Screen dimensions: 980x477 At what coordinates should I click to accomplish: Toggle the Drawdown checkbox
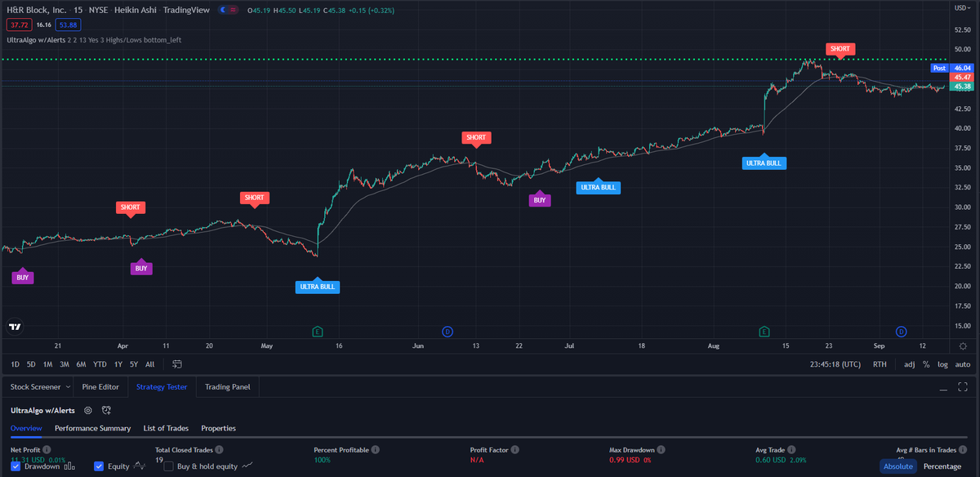click(16, 466)
